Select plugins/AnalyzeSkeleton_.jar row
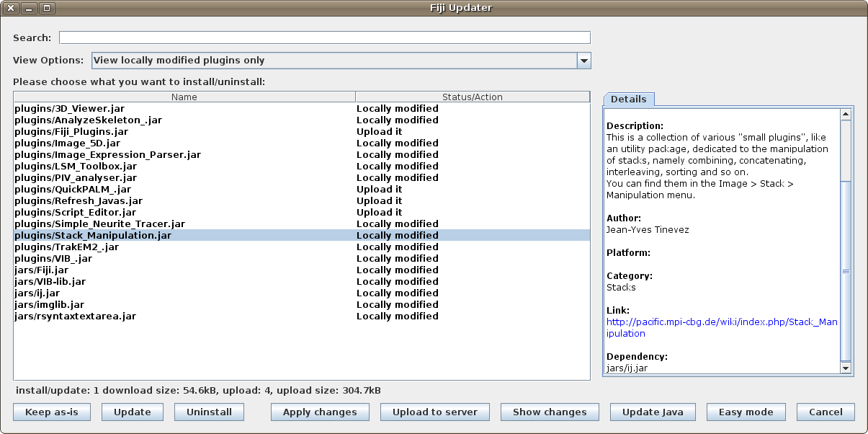 302,120
